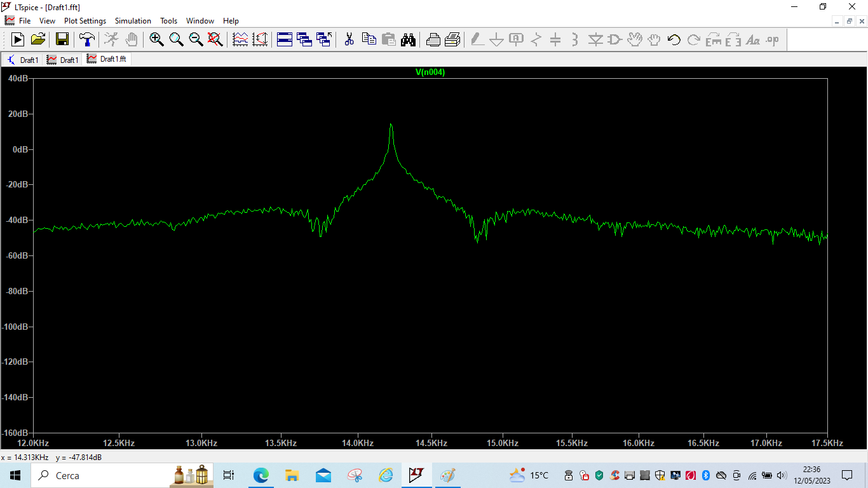Click the Halt running-man icon
The width and height of the screenshot is (868, 488).
click(111, 39)
